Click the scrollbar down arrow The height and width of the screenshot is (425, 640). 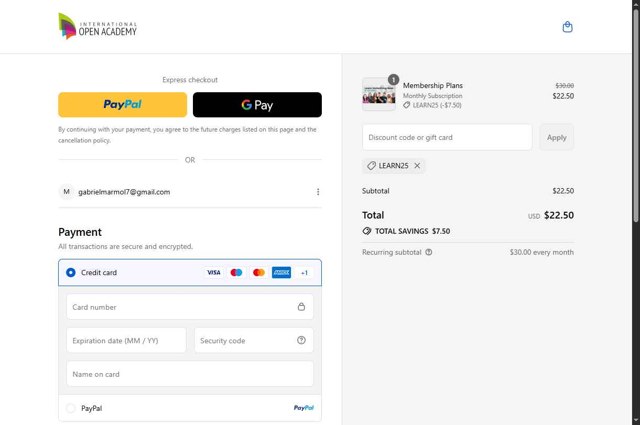pyautogui.click(x=636, y=421)
